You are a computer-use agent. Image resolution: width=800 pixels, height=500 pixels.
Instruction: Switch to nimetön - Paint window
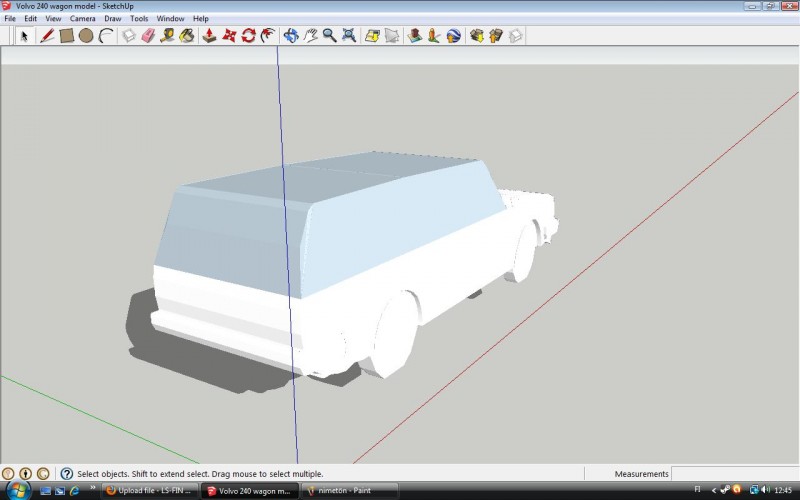pyautogui.click(x=350, y=491)
